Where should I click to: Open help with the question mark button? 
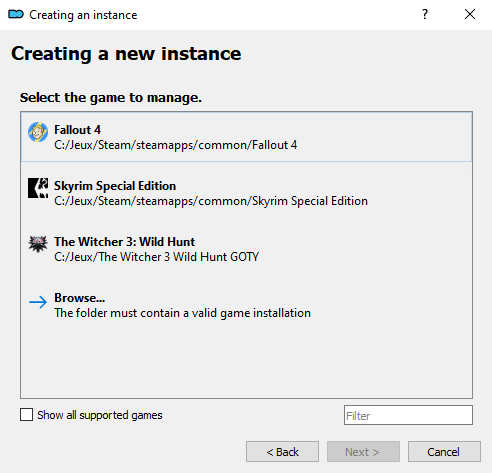[425, 14]
